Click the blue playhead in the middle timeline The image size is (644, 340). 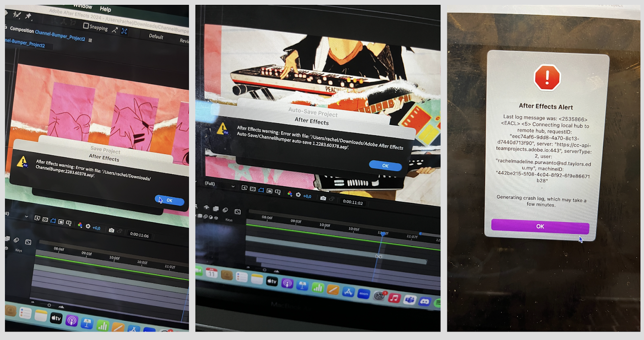382,233
